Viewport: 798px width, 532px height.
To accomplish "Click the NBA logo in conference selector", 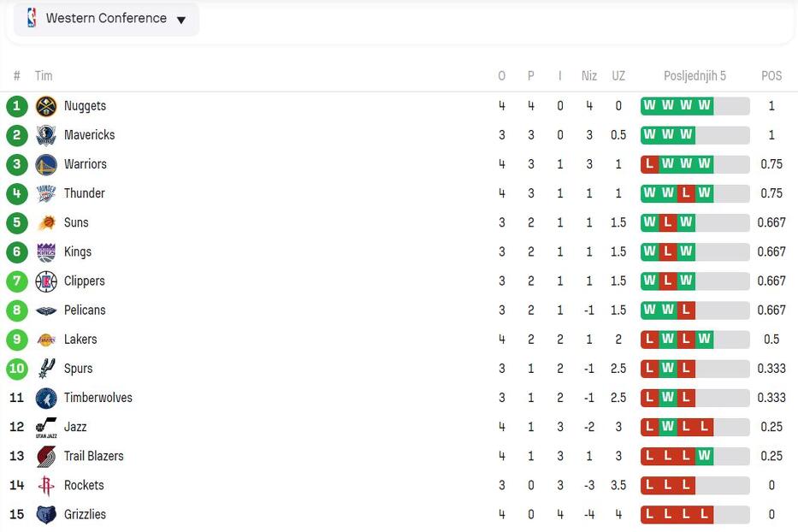I will coord(32,18).
